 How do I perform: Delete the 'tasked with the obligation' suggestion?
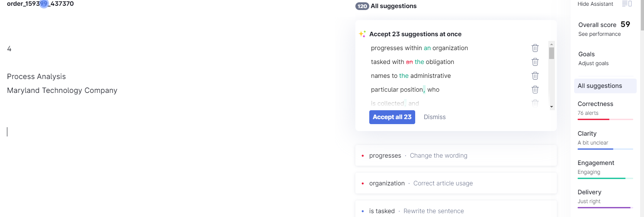[x=535, y=62]
